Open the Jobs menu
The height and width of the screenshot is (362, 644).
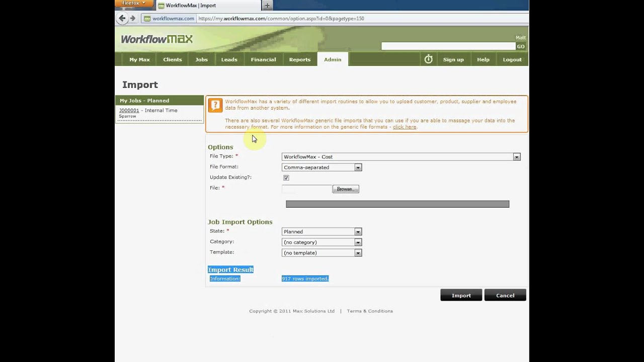point(201,59)
